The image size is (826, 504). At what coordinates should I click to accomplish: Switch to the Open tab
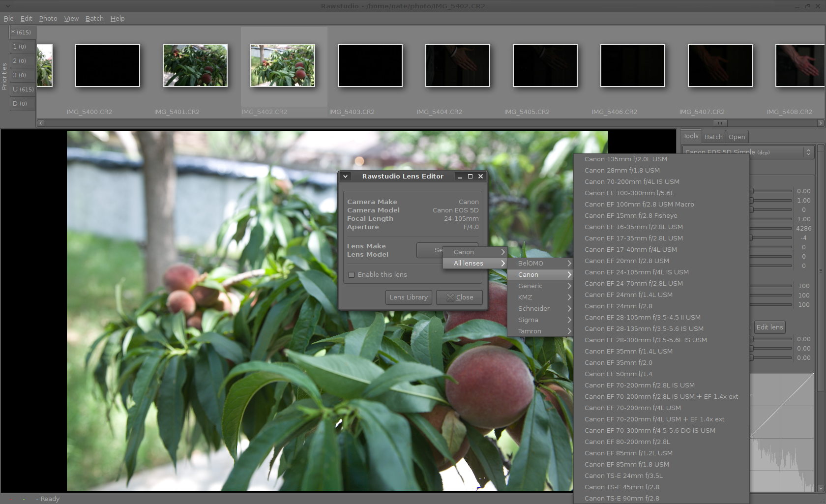click(737, 137)
